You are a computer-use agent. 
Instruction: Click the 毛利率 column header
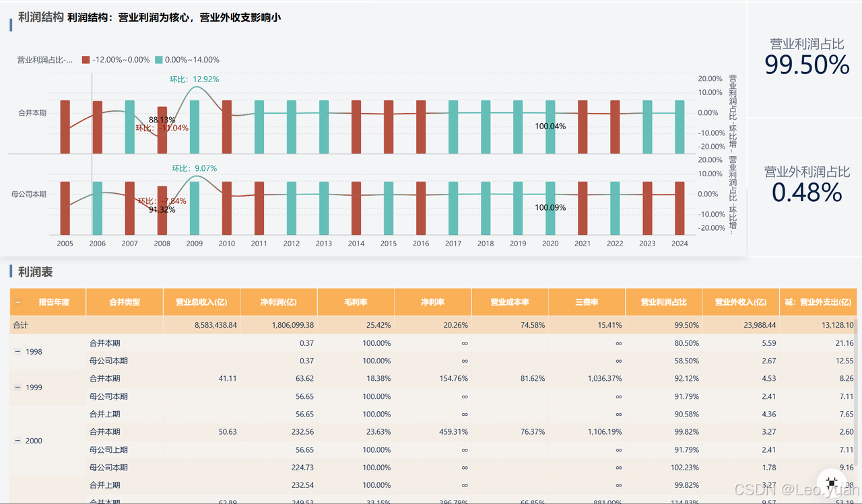pyautogui.click(x=356, y=302)
